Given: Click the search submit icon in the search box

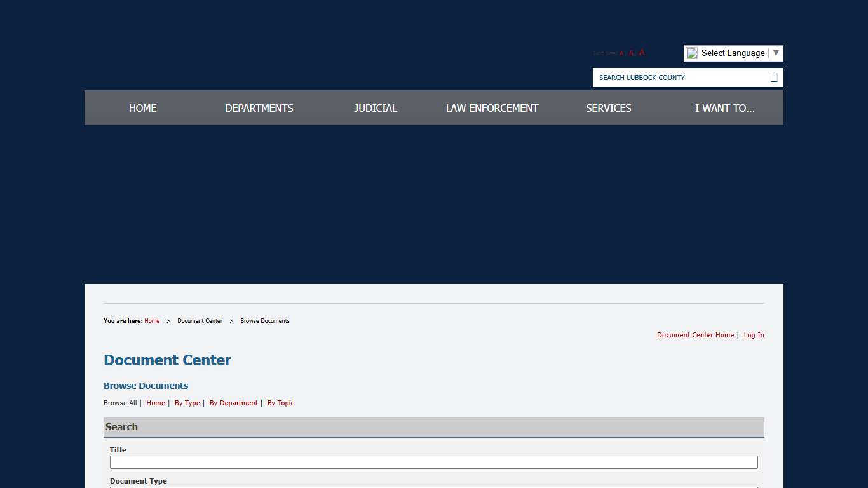Looking at the screenshot, I should tap(773, 78).
